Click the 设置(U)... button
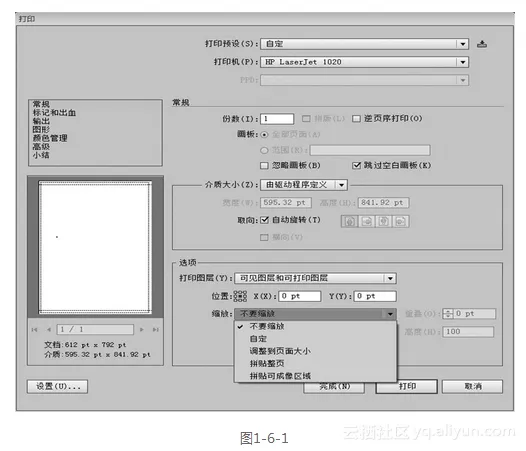The image size is (526, 451). 57,387
